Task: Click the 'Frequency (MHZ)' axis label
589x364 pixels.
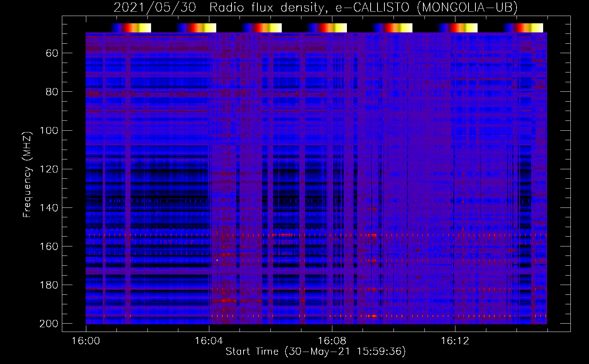Action: (27, 175)
